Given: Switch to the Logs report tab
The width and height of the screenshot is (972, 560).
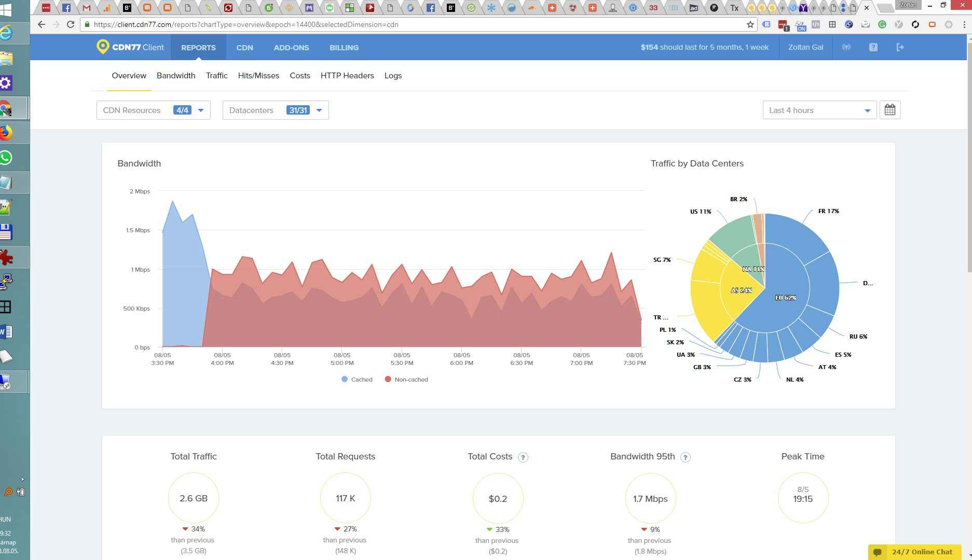Looking at the screenshot, I should (x=393, y=76).
